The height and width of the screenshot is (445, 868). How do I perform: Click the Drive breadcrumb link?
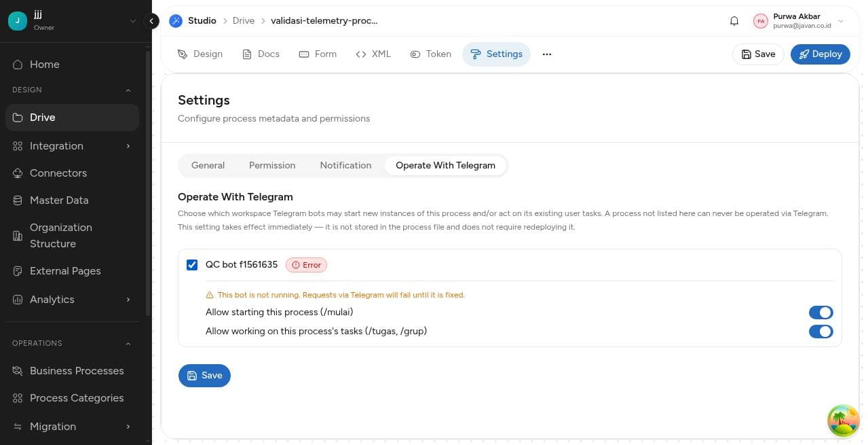pos(243,21)
